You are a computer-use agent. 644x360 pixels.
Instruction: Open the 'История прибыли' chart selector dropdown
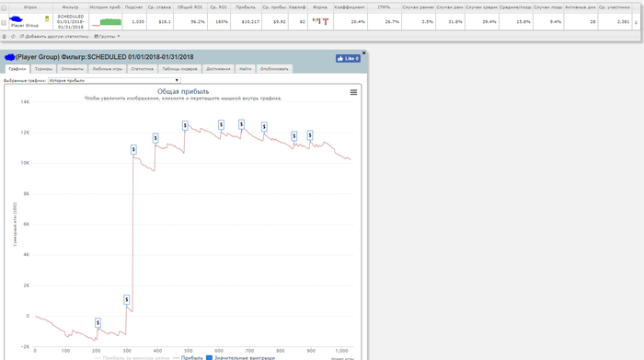[114, 80]
